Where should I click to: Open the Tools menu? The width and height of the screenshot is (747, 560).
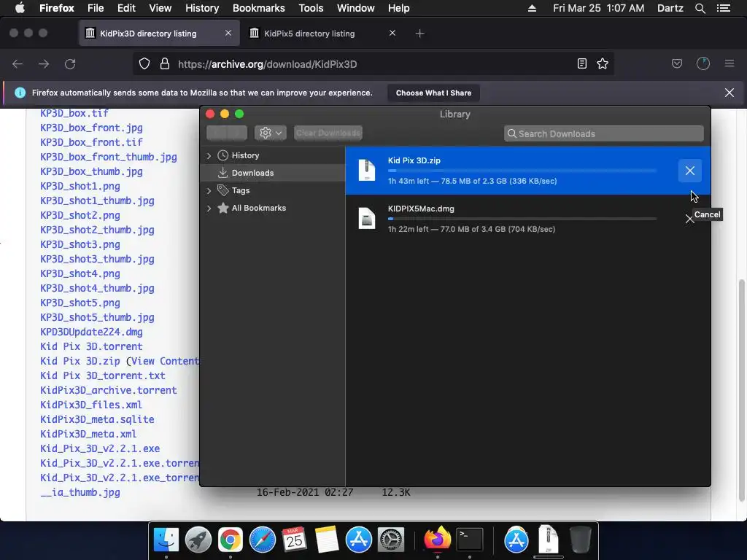311,8
